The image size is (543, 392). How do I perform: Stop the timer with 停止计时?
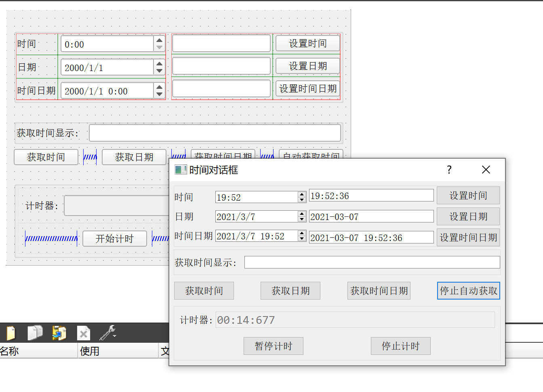click(401, 346)
